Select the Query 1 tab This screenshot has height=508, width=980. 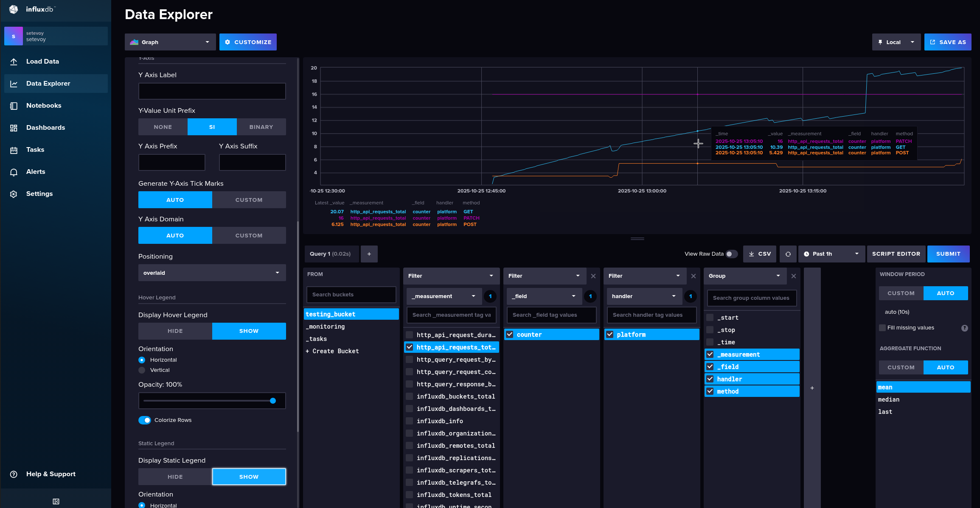pyautogui.click(x=331, y=254)
